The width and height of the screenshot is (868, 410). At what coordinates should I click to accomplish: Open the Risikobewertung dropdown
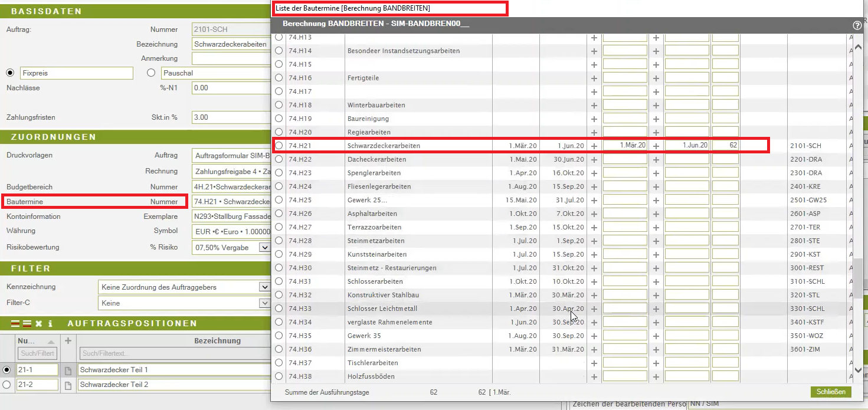click(264, 248)
